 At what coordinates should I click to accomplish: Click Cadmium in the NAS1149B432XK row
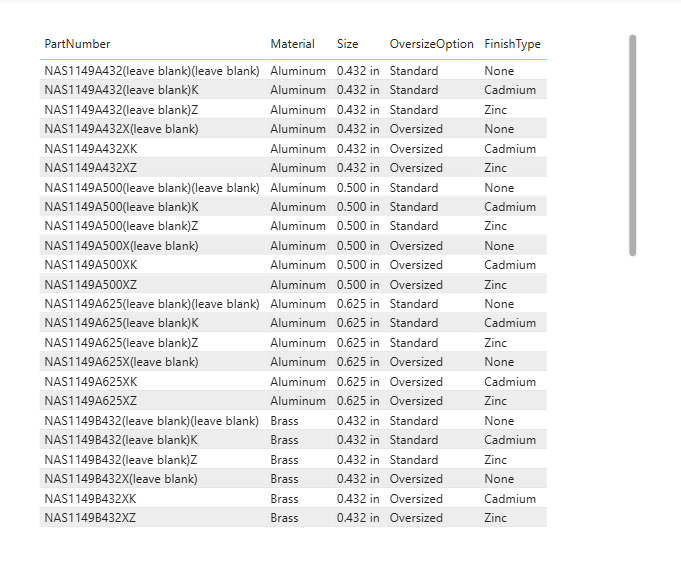click(510, 499)
